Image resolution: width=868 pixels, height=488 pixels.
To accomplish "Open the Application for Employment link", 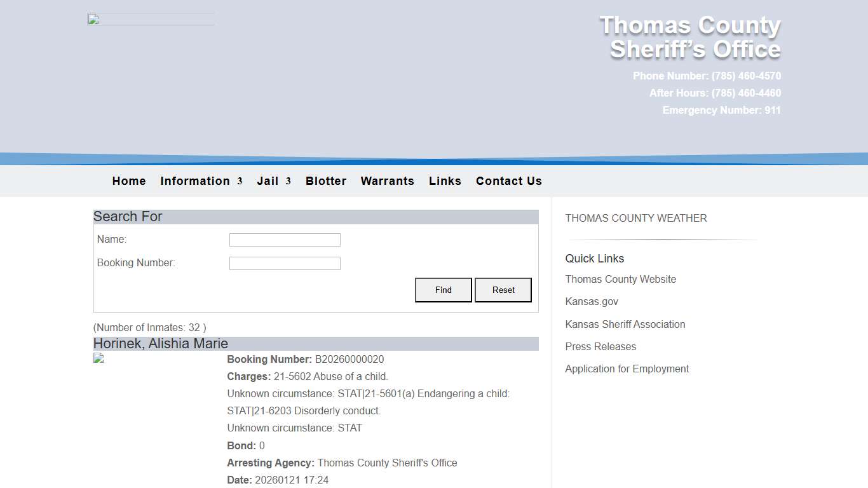I will point(627,369).
